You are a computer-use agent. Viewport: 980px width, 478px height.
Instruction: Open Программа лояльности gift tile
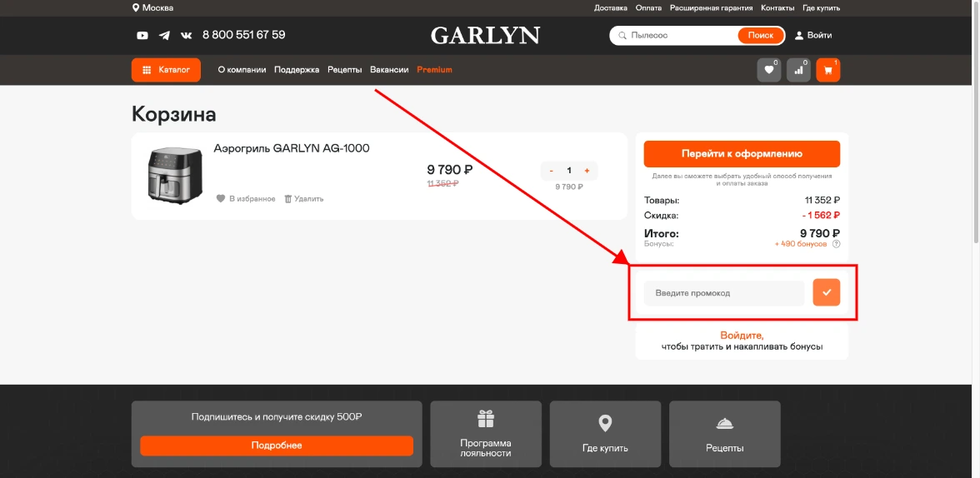[486, 434]
